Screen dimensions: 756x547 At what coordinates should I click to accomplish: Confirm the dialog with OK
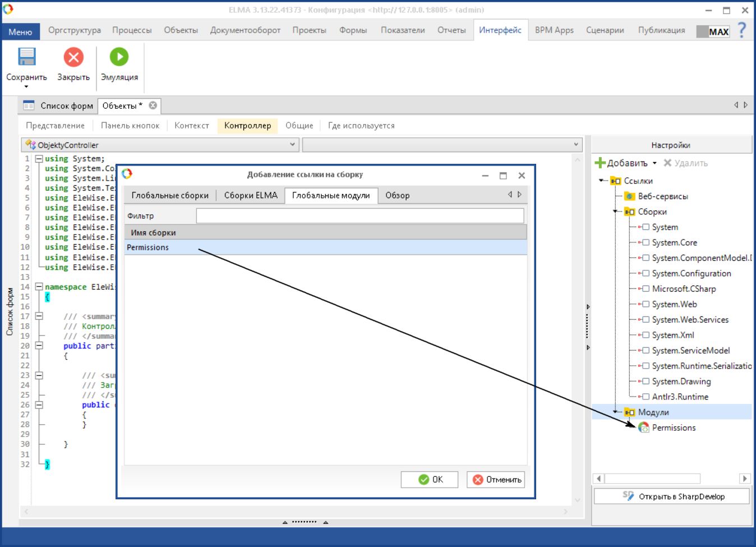pos(430,480)
